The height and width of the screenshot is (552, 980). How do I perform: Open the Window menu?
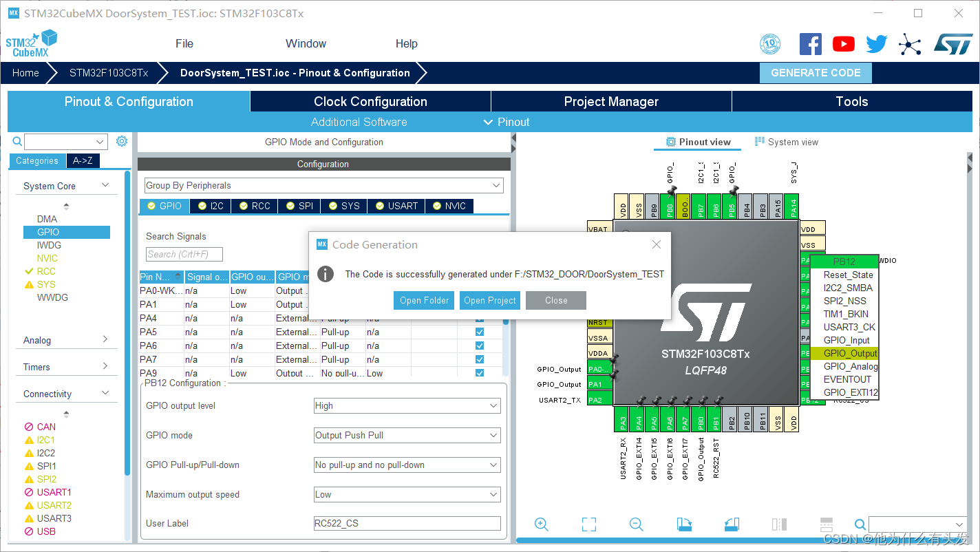click(306, 43)
